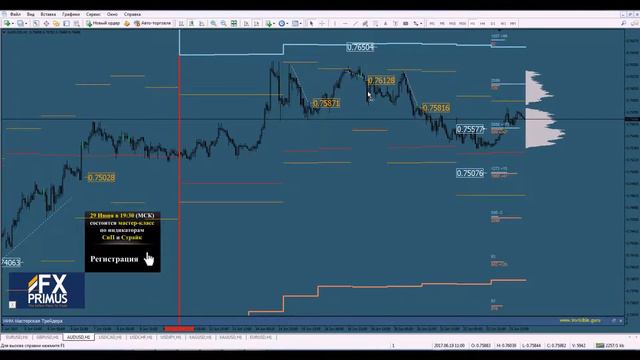640x360 pixels.
Task: Toggle the Market Watch panel
Action: click(x=36, y=24)
